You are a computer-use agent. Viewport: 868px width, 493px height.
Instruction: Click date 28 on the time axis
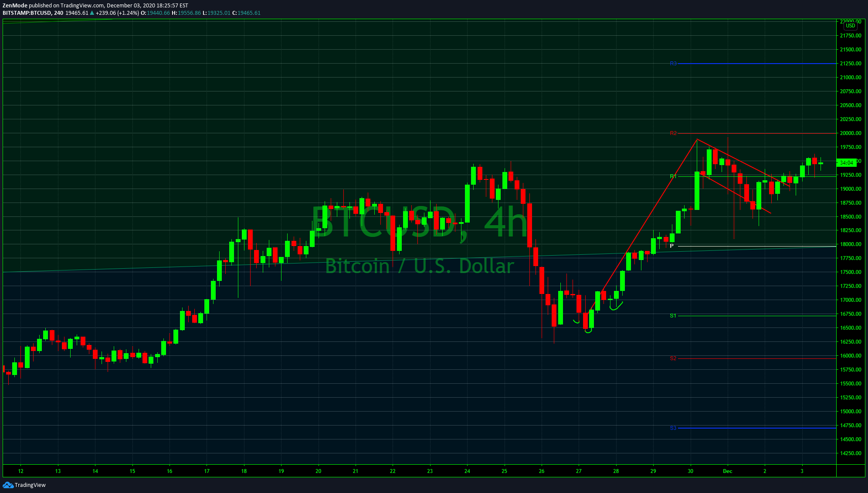[x=616, y=471]
